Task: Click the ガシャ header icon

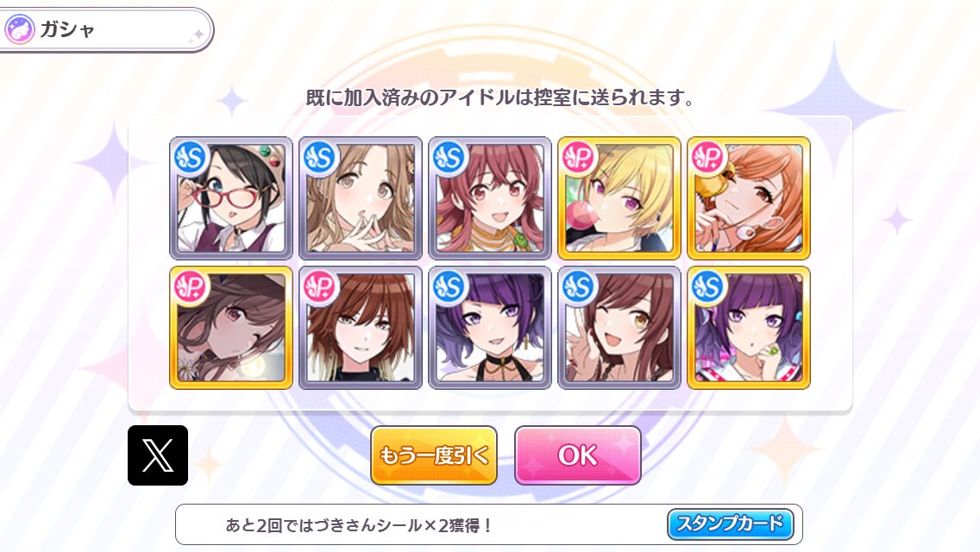Action: pos(19,29)
